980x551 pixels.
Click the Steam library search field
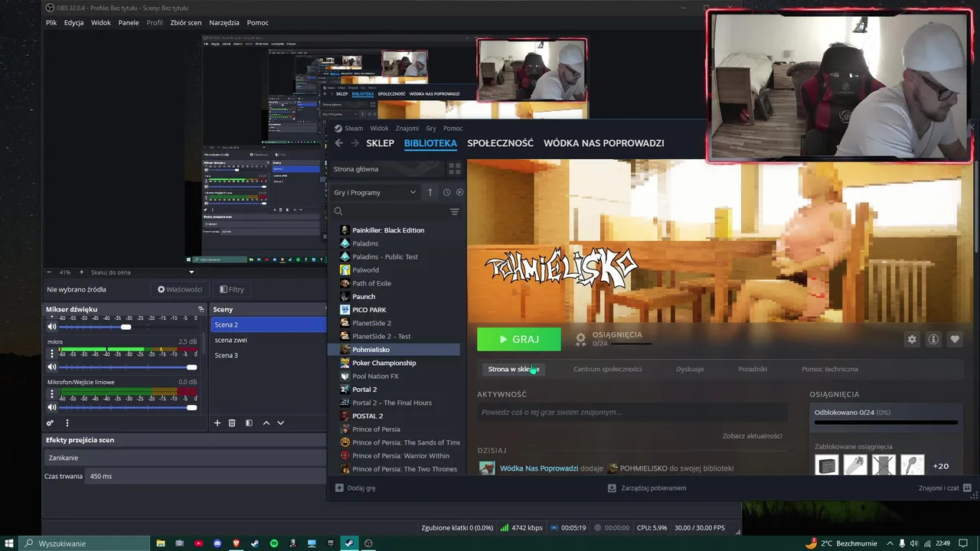coord(389,212)
